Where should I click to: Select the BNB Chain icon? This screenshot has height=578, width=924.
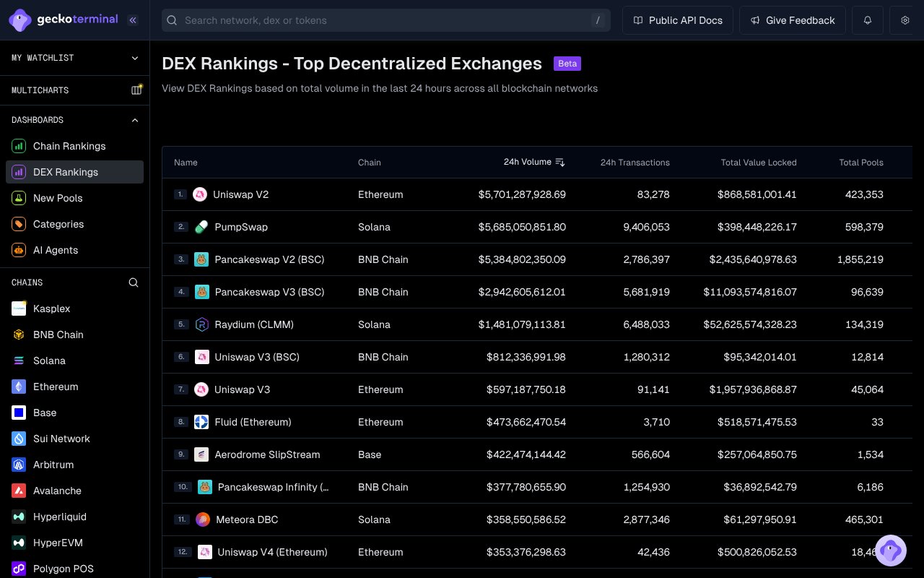tap(18, 335)
